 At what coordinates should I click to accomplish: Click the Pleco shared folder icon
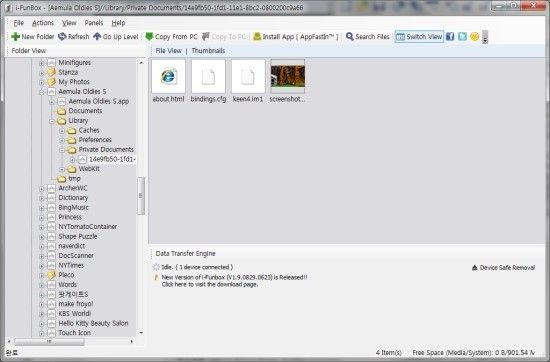coord(52,275)
